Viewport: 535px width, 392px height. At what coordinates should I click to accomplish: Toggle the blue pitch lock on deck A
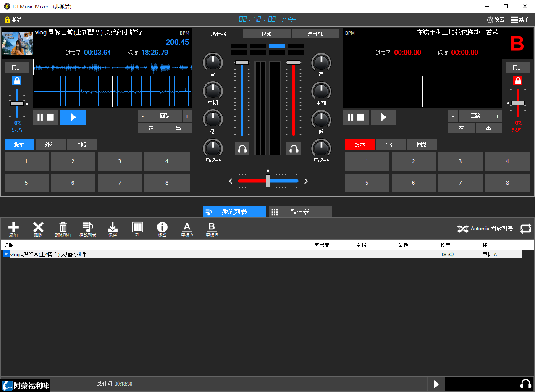pos(16,80)
